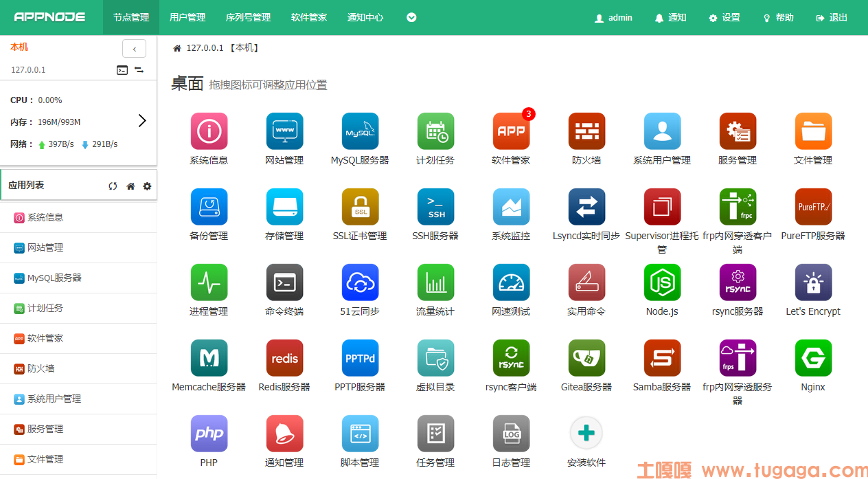Open 通知中心 in the top navigation
The width and height of the screenshot is (868, 479).
coord(365,17)
